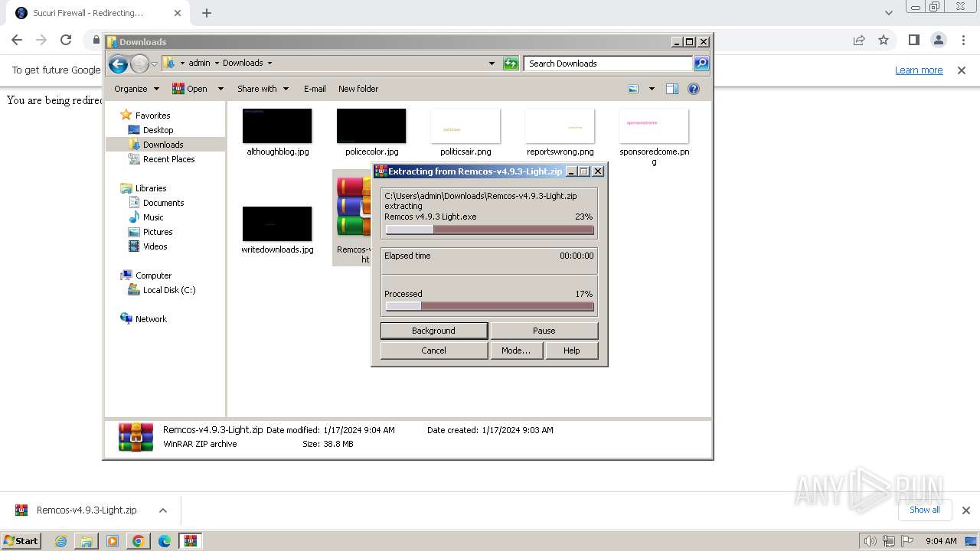Select Desktop in the navigation pane
Viewport: 980px width, 551px height.
click(x=158, y=130)
